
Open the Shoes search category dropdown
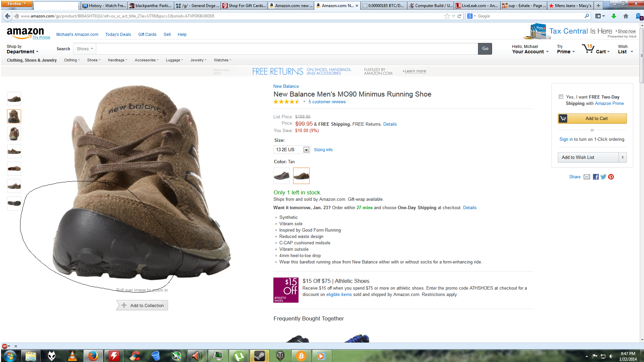point(85,49)
